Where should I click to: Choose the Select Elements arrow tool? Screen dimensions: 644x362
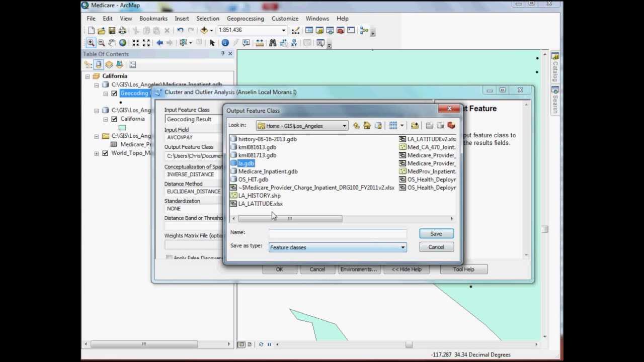[212, 43]
